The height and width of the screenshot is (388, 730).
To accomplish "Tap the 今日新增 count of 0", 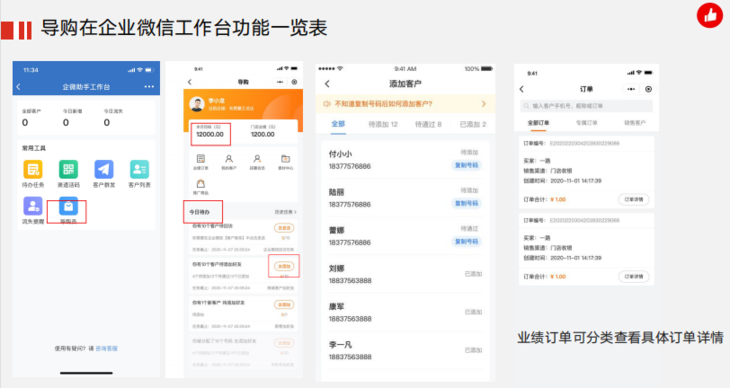I will coord(66,123).
